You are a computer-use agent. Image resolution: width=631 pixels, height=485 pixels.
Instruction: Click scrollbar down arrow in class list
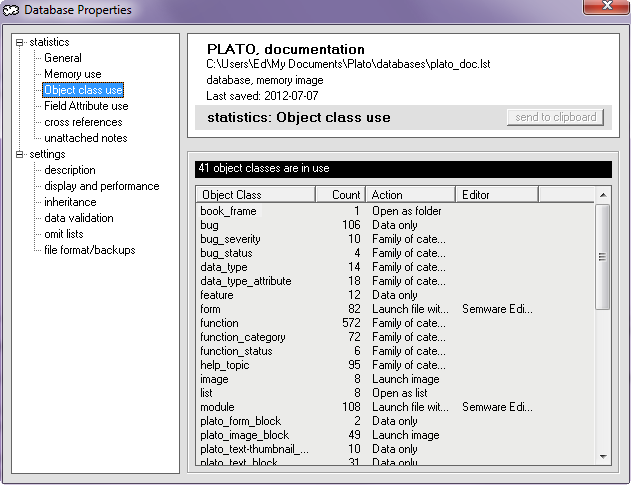pyautogui.click(x=603, y=457)
